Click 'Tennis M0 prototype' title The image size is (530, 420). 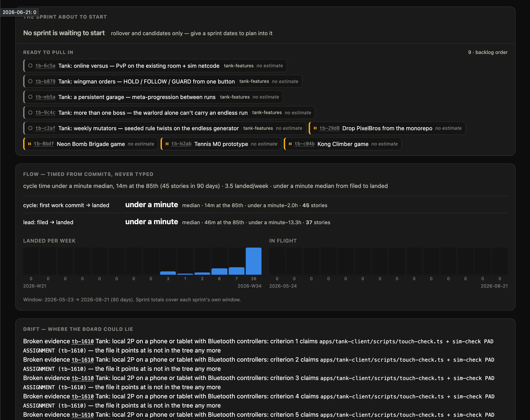[221, 144]
